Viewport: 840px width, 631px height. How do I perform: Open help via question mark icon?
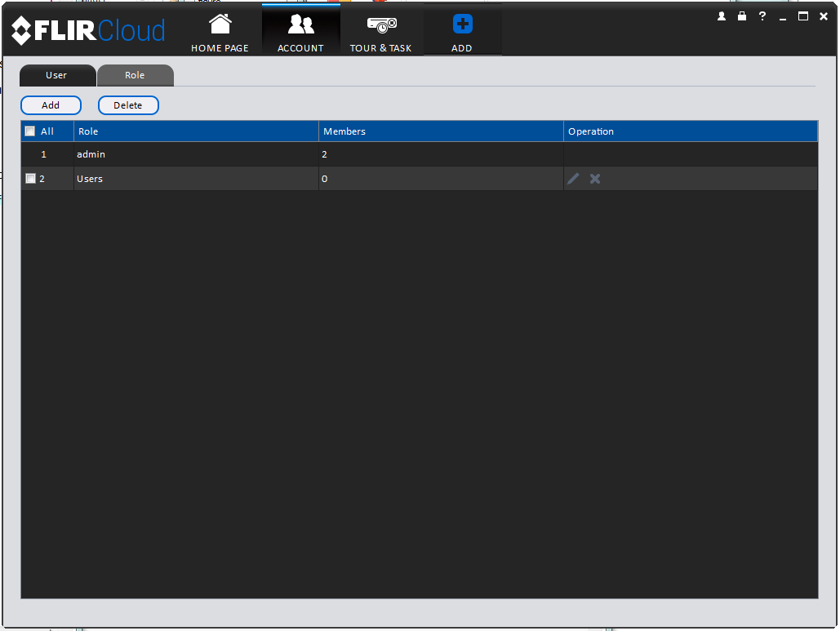click(x=762, y=16)
